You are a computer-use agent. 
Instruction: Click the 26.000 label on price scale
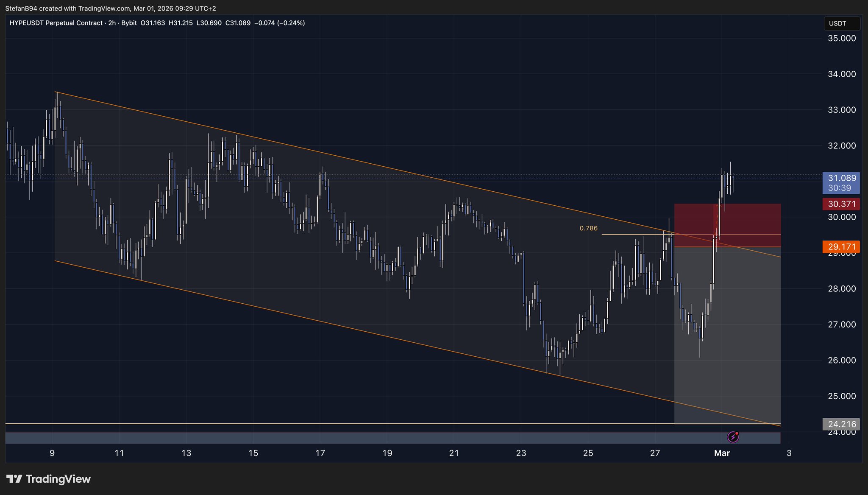841,360
